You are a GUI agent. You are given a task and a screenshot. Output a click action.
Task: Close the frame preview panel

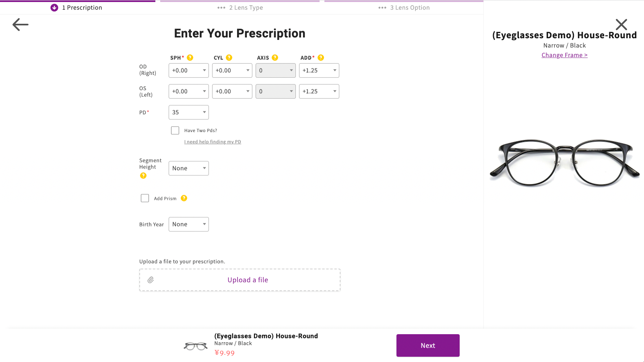tap(621, 25)
